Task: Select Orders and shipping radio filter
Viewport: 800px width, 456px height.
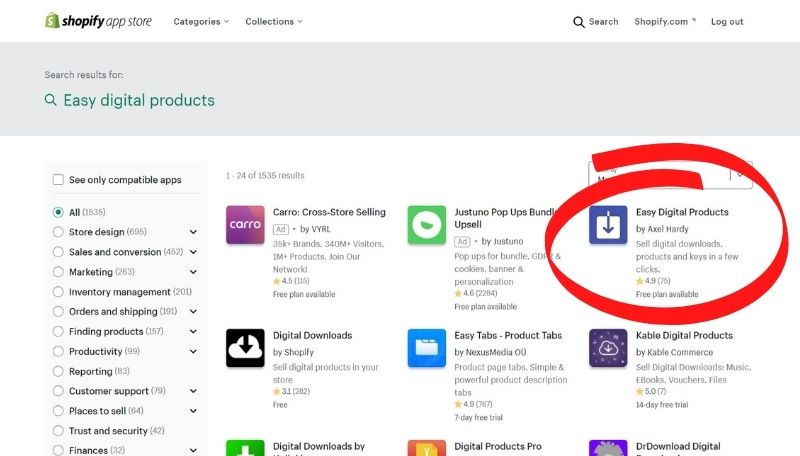Action: point(58,311)
